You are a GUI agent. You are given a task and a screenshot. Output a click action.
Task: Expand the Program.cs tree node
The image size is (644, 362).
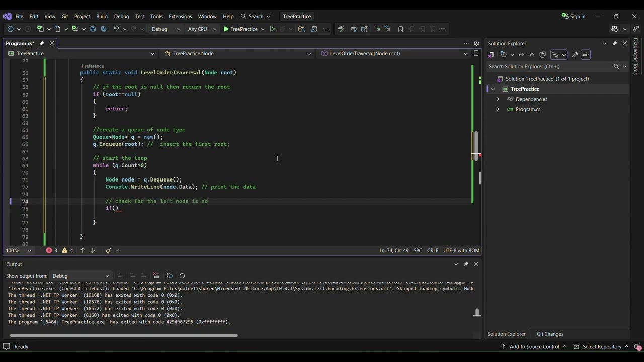click(498, 109)
